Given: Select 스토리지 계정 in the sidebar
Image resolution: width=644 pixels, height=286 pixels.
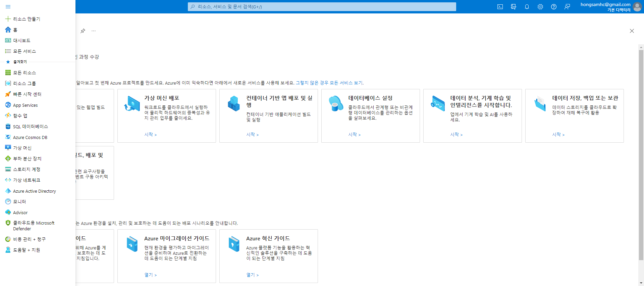Looking at the screenshot, I should [26, 170].
